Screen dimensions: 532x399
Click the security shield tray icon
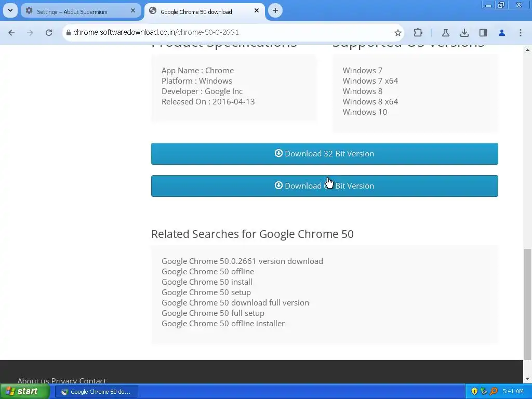(474, 392)
